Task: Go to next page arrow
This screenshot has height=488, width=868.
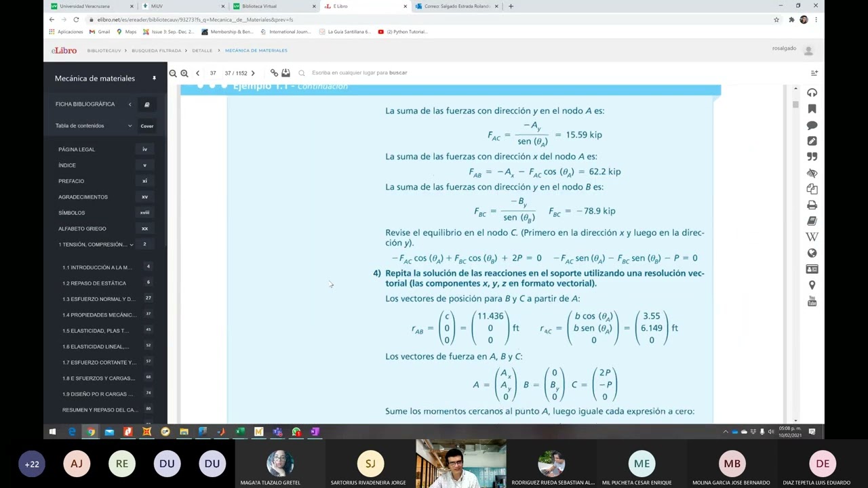Action: [x=253, y=73]
